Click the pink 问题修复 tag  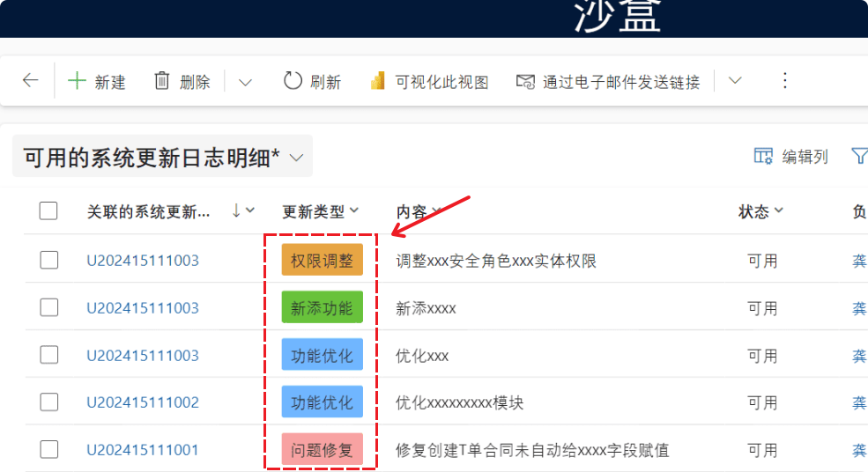pyautogui.click(x=323, y=449)
